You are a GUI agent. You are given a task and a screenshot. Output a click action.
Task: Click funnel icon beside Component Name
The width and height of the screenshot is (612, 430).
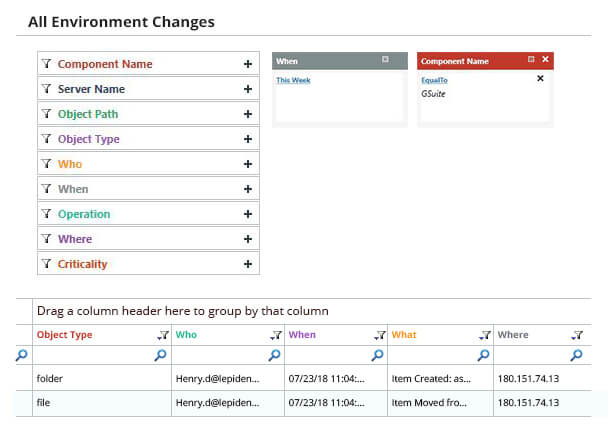click(46, 63)
